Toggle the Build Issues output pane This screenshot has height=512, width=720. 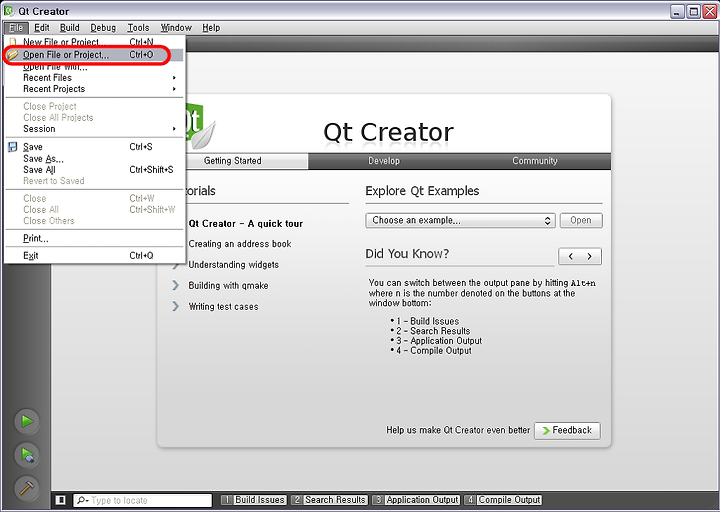[x=254, y=500]
